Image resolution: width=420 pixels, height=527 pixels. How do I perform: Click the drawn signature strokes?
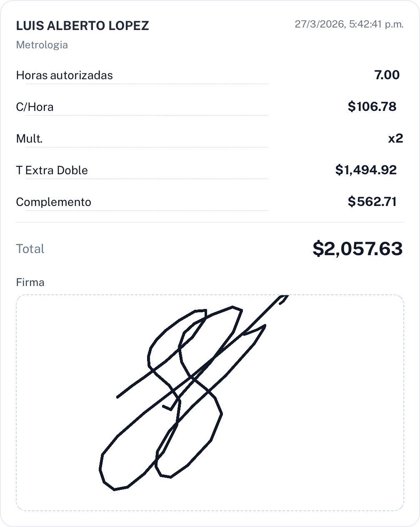(x=192, y=377)
